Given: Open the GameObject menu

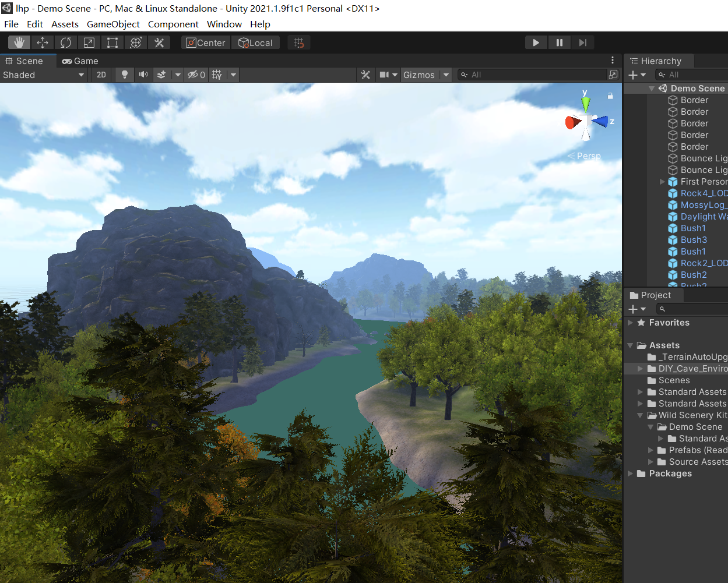Looking at the screenshot, I should [x=113, y=24].
